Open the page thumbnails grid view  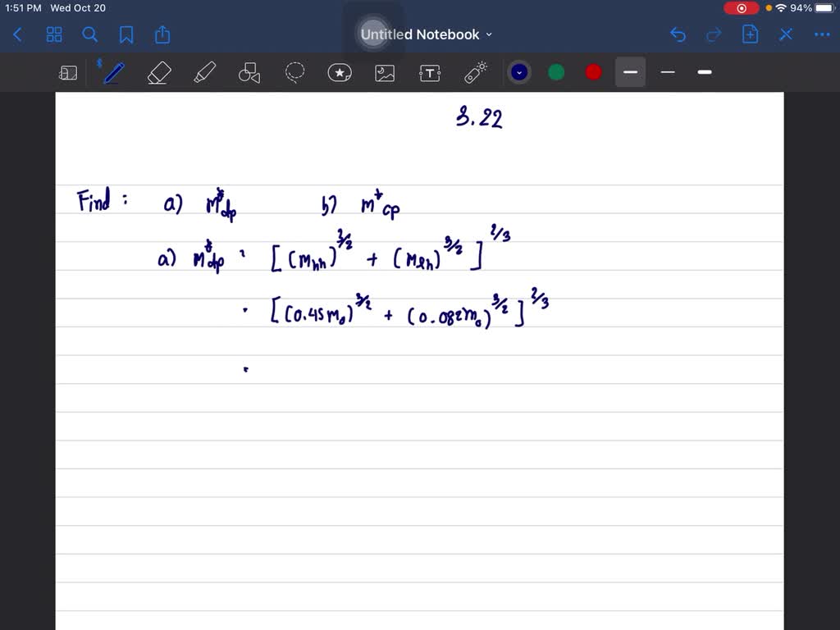[x=54, y=34]
